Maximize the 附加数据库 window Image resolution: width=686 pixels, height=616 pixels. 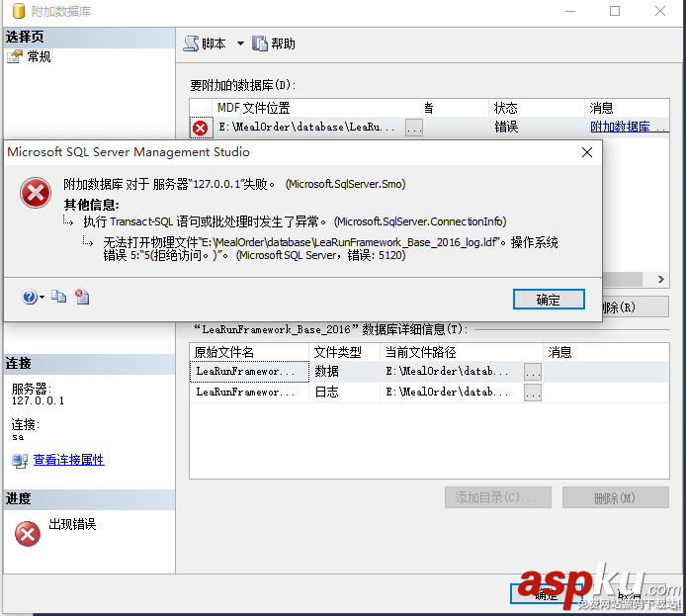[x=615, y=11]
